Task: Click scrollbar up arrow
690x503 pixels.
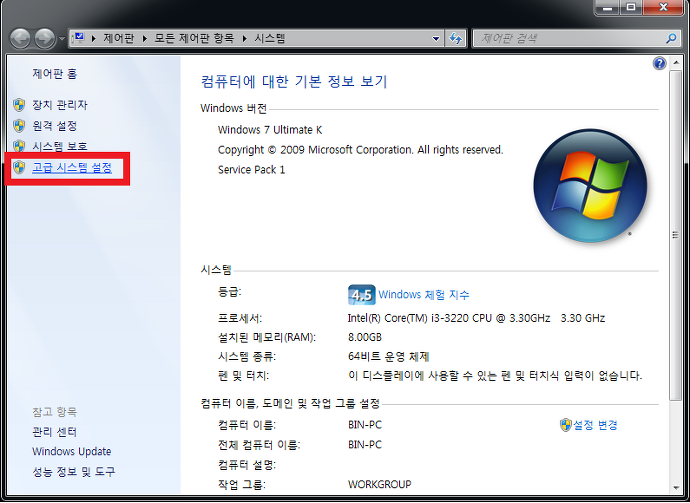Action: [675, 63]
